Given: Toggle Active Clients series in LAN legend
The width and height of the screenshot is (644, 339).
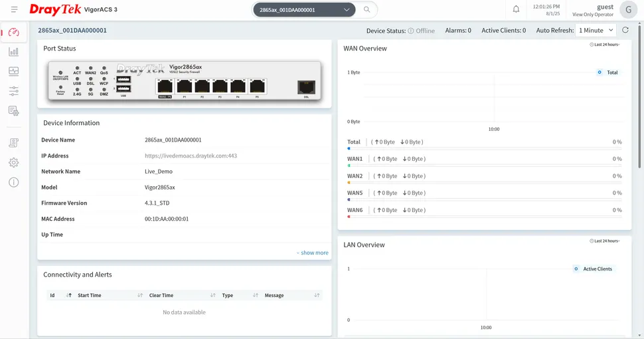Looking at the screenshot, I should (x=594, y=269).
